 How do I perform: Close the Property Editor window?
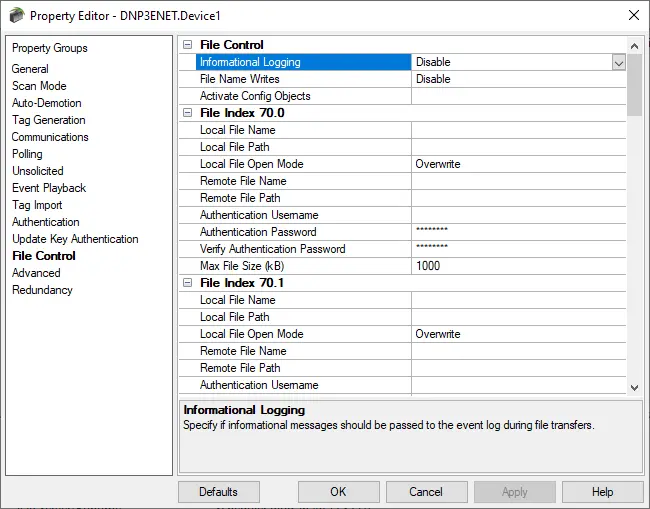(x=634, y=15)
